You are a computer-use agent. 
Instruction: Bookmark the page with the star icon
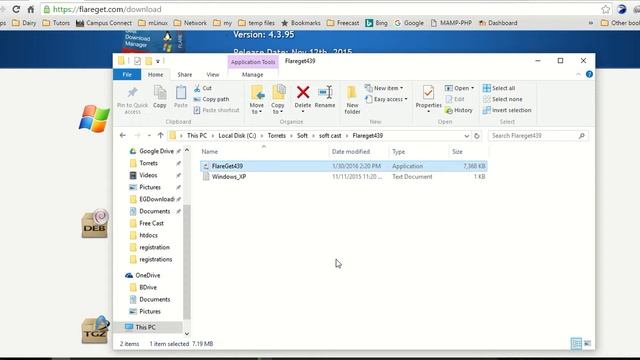(606, 9)
